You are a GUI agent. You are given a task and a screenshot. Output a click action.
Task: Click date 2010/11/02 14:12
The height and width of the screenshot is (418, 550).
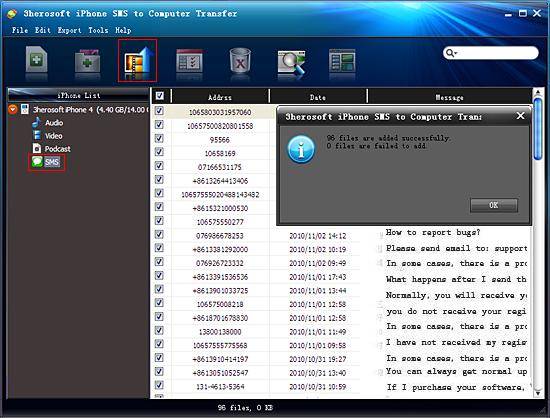pyautogui.click(x=318, y=236)
